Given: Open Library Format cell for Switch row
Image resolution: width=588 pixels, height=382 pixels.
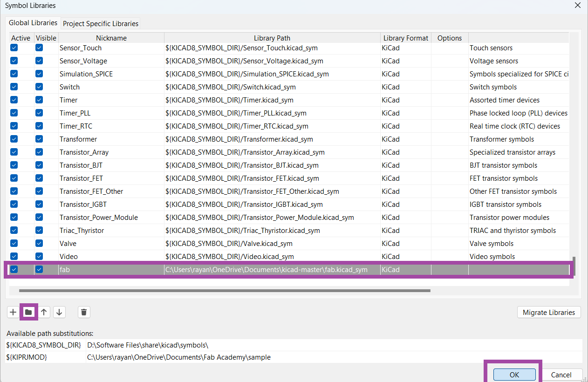Looking at the screenshot, I should pyautogui.click(x=405, y=87).
